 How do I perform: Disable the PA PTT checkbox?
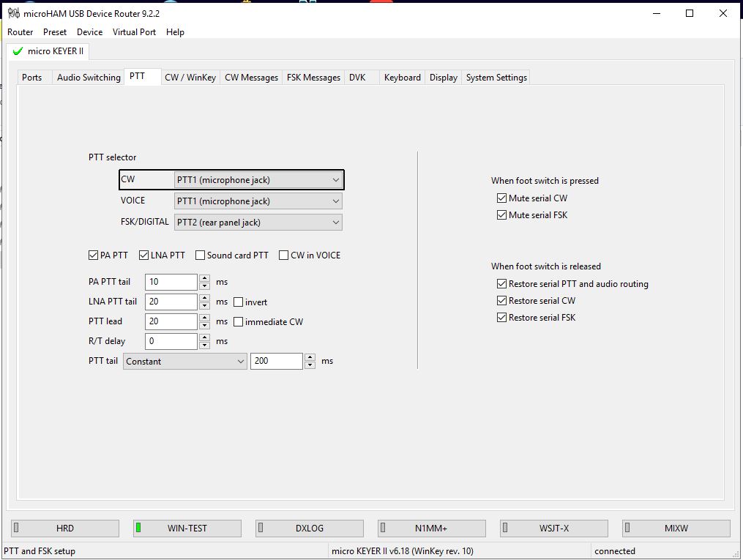point(94,255)
